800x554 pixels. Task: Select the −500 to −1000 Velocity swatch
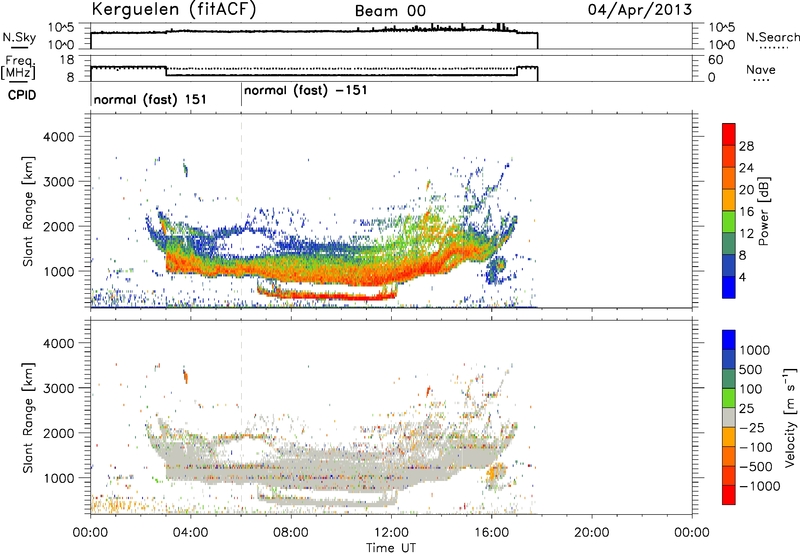729,475
